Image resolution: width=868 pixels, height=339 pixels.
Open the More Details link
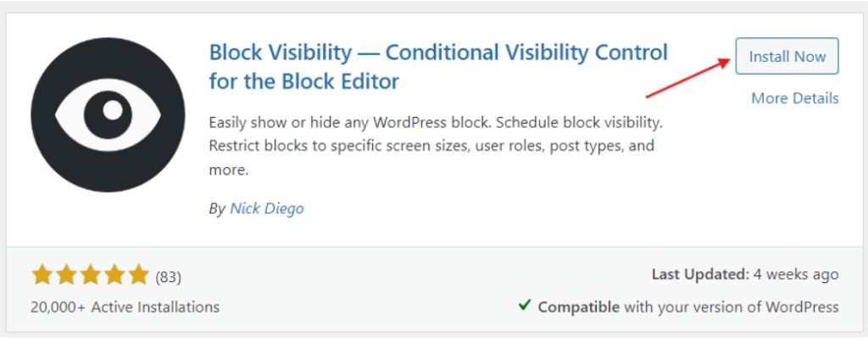[794, 98]
